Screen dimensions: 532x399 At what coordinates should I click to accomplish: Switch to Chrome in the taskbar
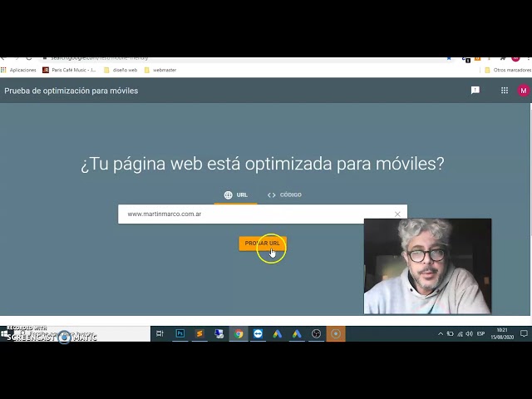(x=239, y=334)
